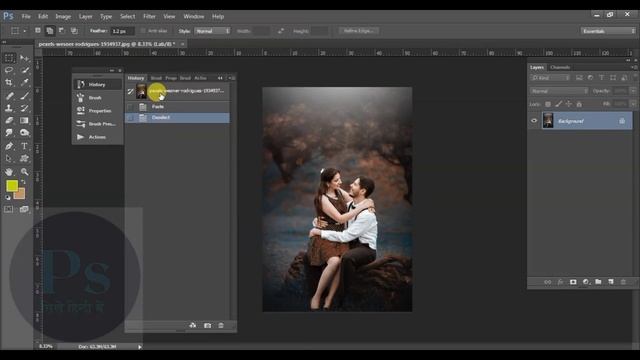
Task: Open the Filter menu
Action: pyautogui.click(x=149, y=16)
